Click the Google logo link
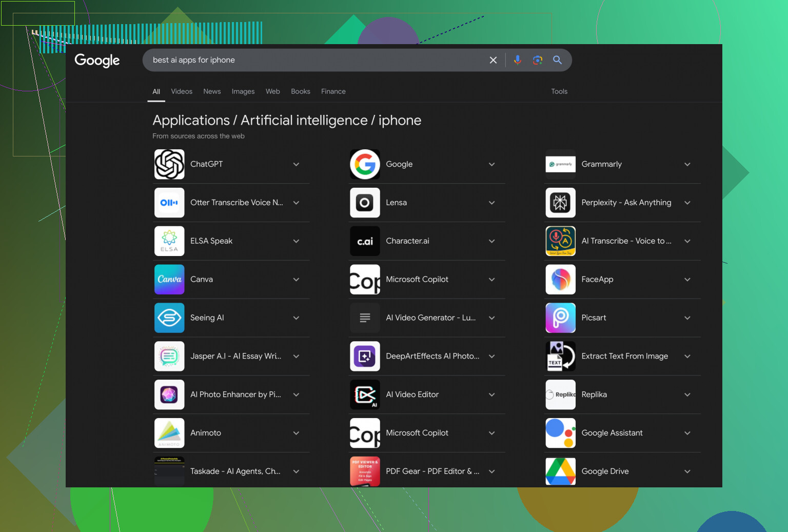 97,60
